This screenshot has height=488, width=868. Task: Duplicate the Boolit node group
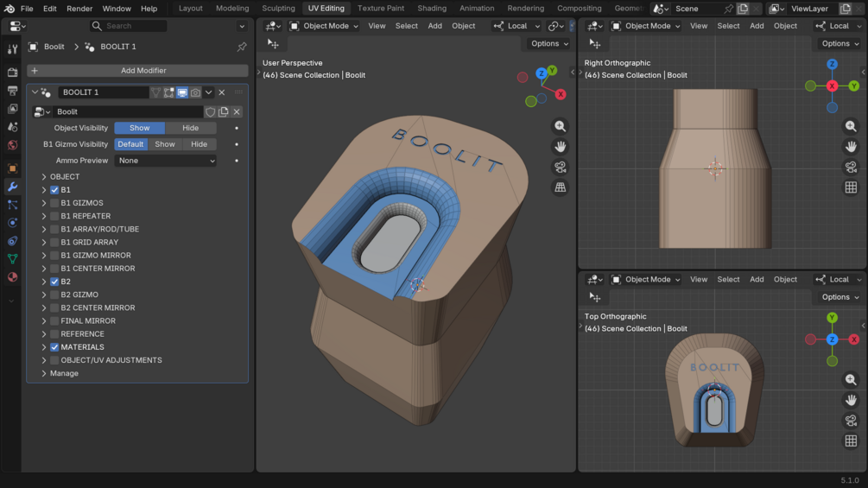pyautogui.click(x=224, y=111)
